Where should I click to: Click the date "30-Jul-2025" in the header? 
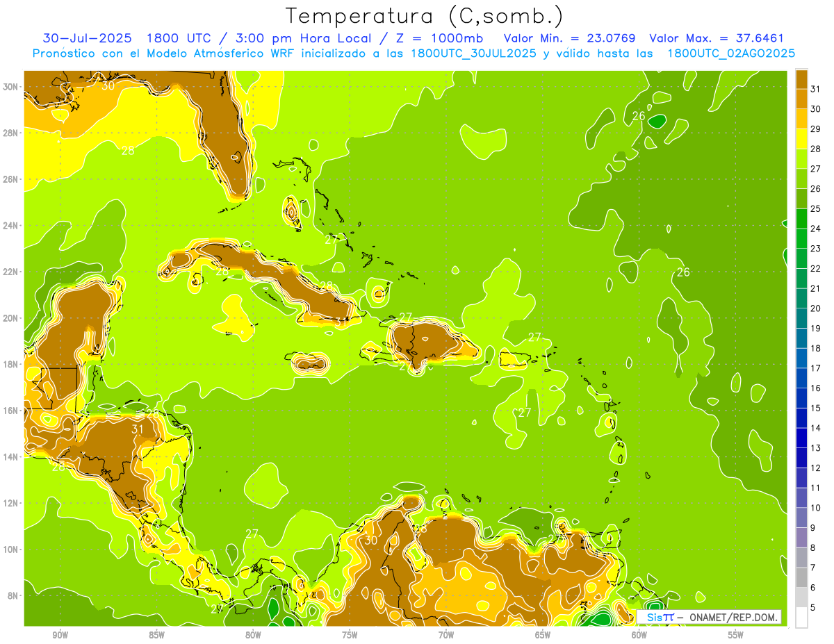point(86,38)
